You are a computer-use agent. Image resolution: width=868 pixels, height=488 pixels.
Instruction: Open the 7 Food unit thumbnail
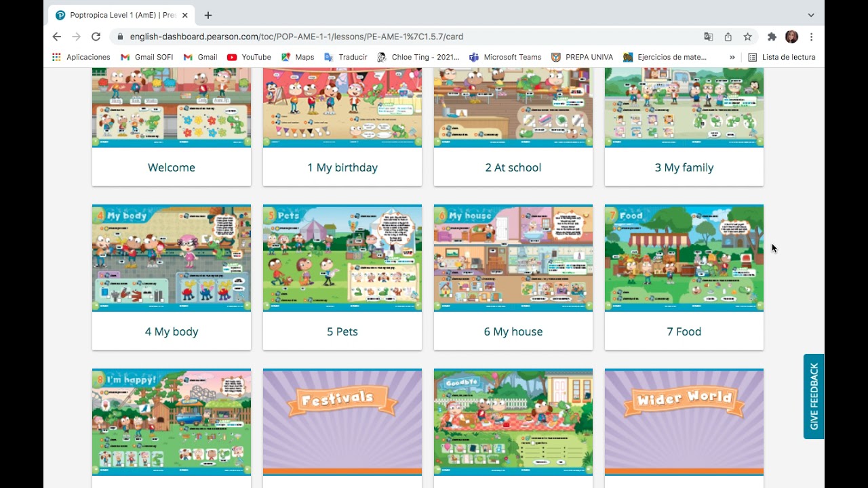(684, 258)
